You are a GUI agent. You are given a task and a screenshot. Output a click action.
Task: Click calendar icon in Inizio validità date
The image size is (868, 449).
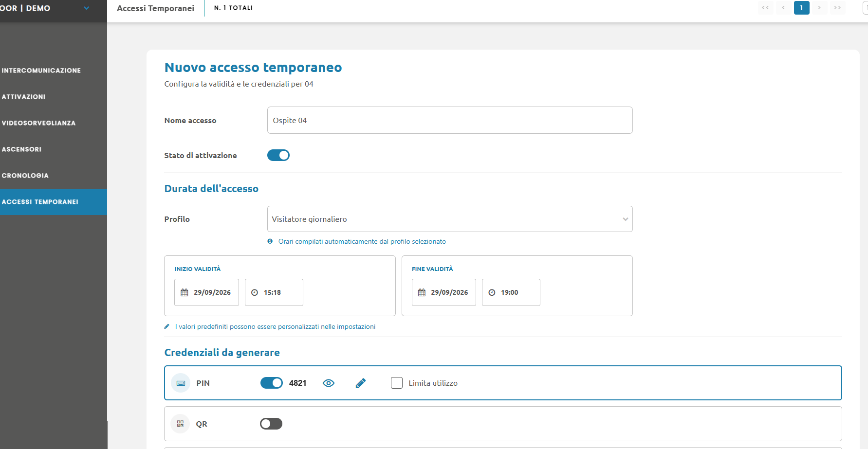[185, 292]
